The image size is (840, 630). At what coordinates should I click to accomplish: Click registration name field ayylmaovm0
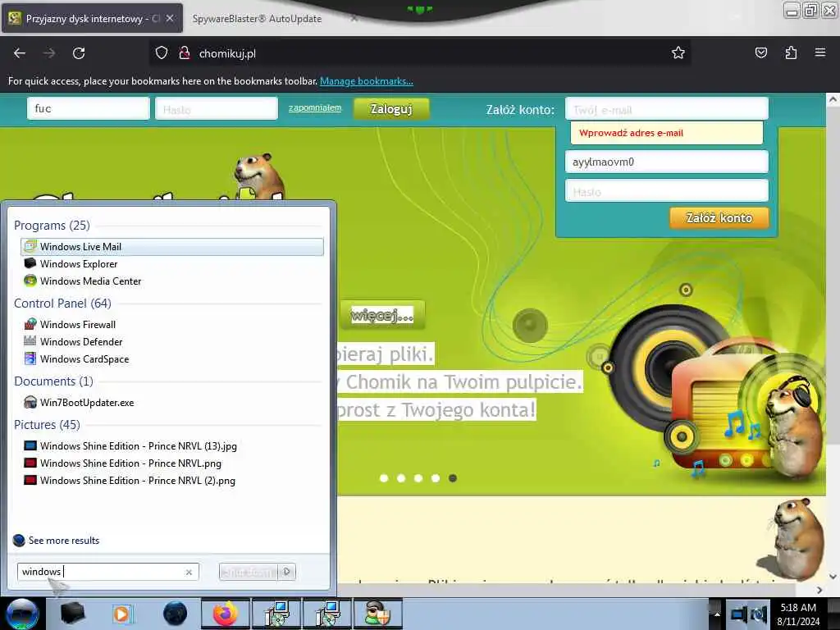[666, 162]
